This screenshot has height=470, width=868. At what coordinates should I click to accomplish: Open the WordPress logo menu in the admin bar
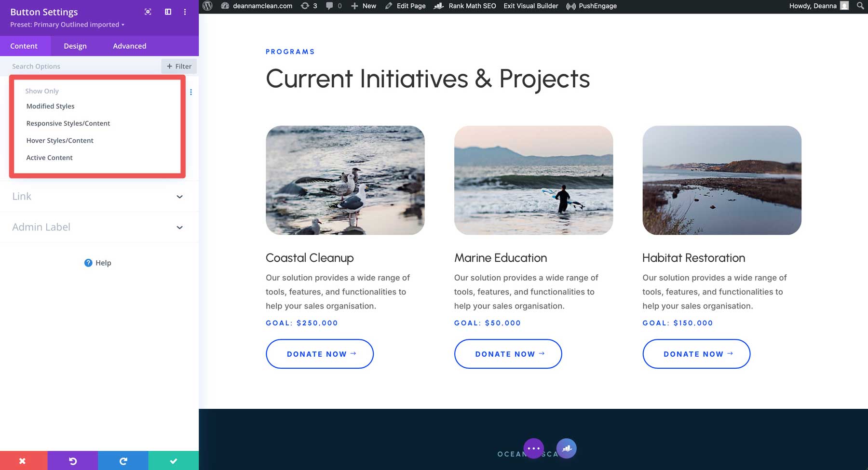click(x=207, y=6)
